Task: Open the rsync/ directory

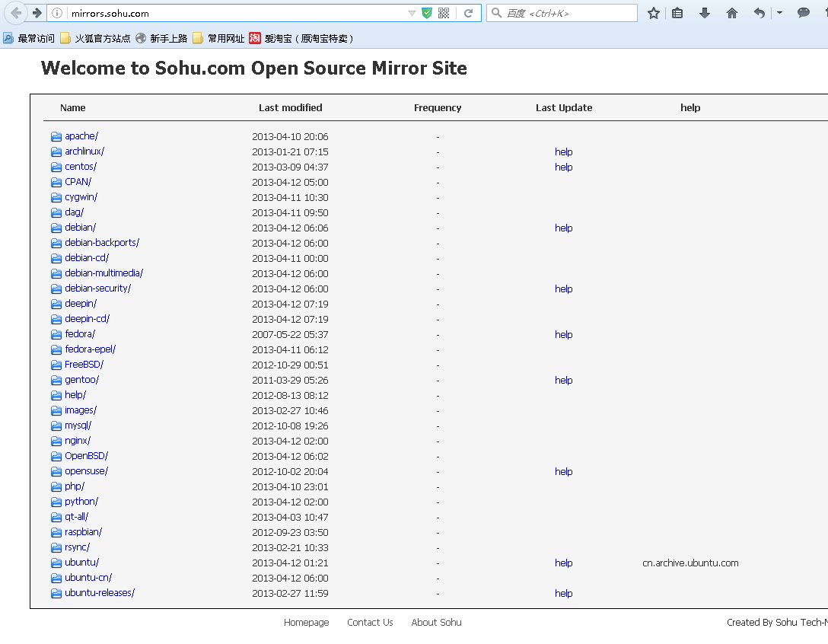Action: coord(77,548)
